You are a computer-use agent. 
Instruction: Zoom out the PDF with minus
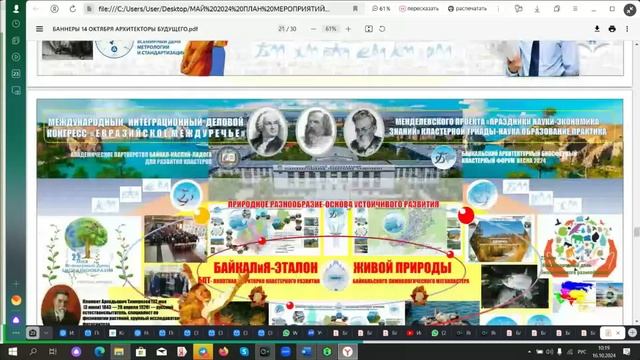[x=313, y=29]
